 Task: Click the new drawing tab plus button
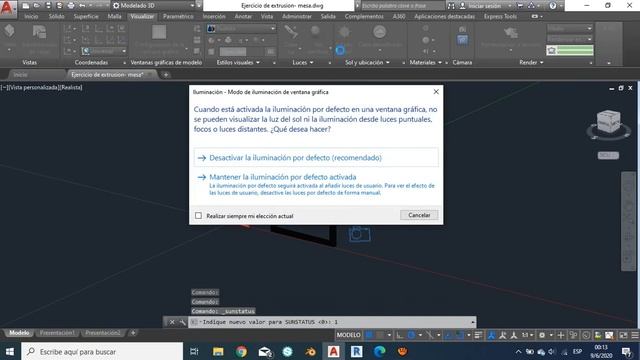(x=166, y=75)
